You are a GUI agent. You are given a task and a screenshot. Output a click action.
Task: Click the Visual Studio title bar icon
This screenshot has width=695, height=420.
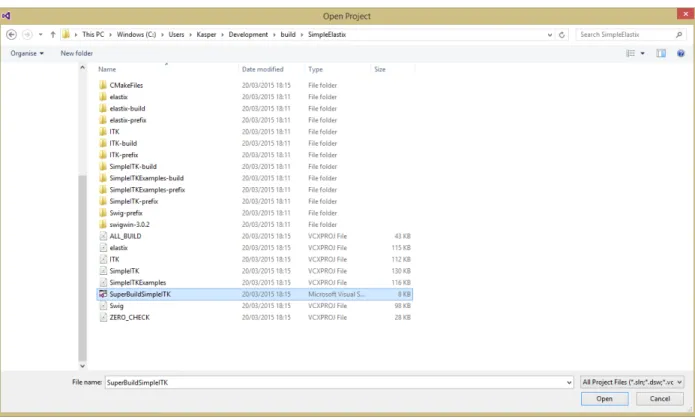6,16
